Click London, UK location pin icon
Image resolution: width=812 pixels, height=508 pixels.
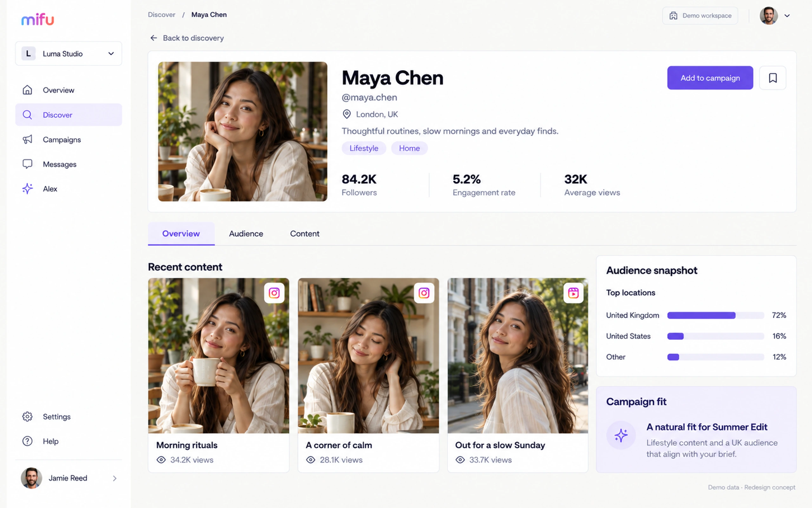point(347,114)
